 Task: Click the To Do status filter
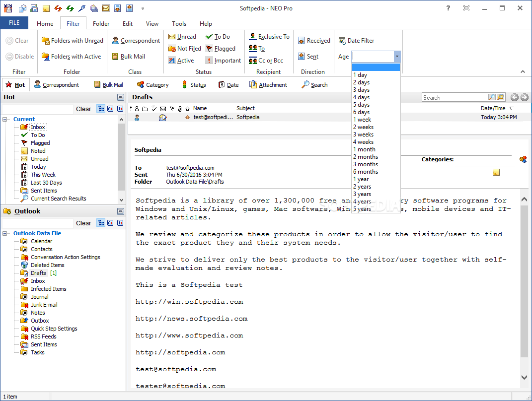click(218, 37)
